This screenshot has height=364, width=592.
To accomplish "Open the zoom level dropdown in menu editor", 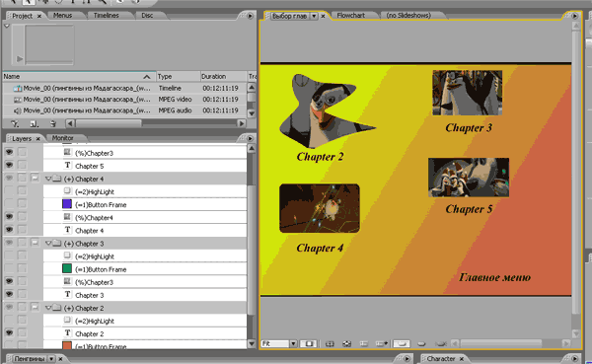I will click(x=293, y=343).
